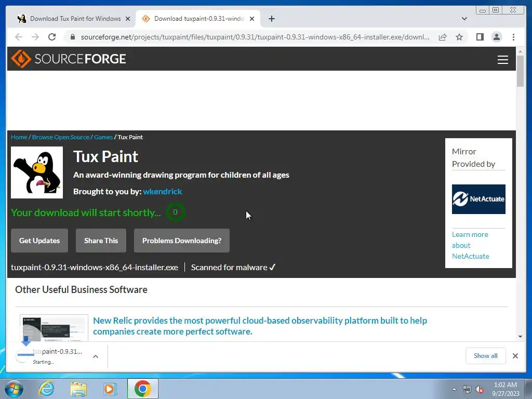Open download item options chevron
Image resolution: width=532 pixels, height=399 pixels.
click(96, 356)
